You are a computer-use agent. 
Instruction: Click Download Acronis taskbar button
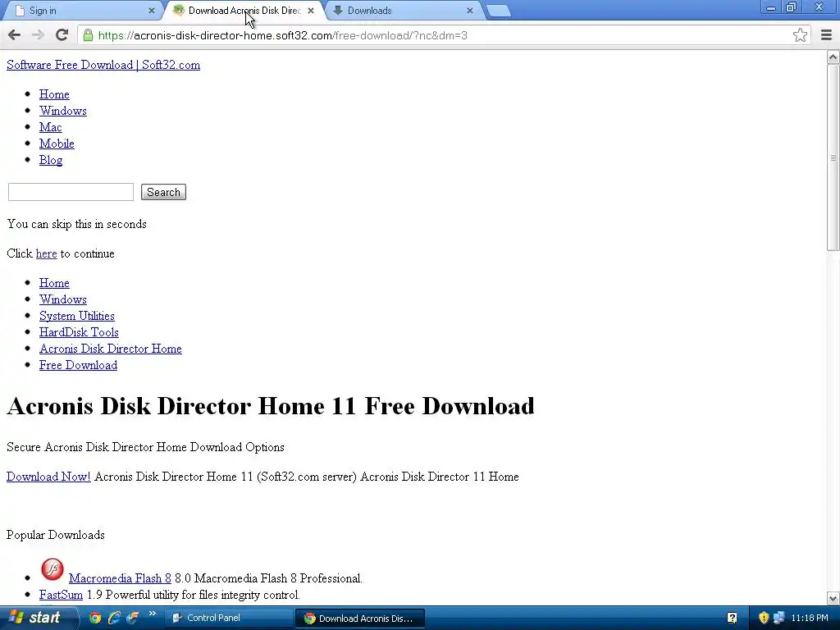[361, 618]
